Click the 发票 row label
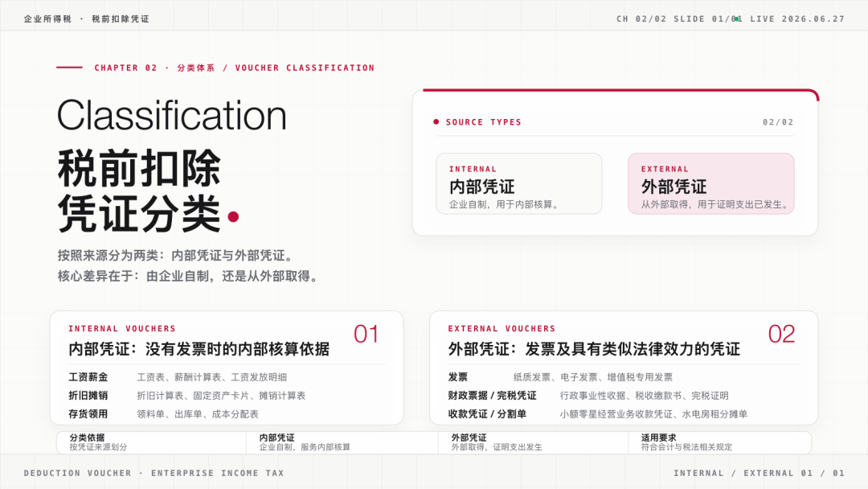This screenshot has height=489, width=868. [458, 377]
